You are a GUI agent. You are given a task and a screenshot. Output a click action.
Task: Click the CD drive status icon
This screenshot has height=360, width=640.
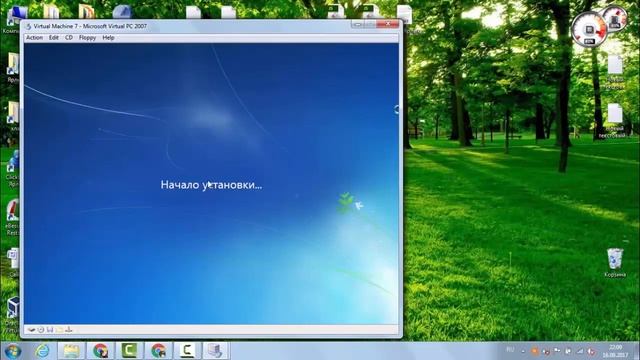(x=41, y=330)
